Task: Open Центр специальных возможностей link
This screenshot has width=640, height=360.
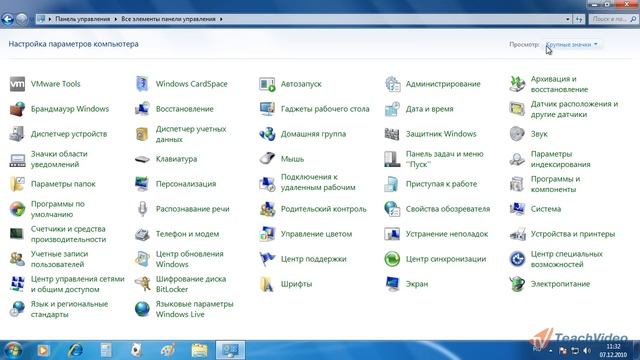Action: pos(567,259)
